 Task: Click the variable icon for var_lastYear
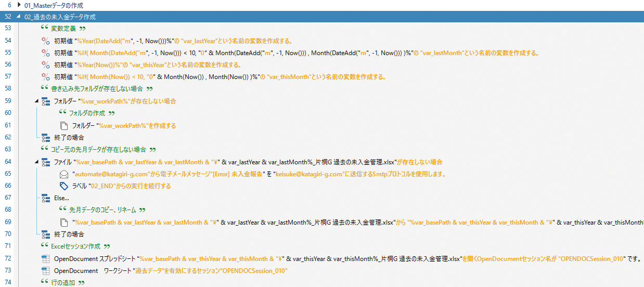46,41
